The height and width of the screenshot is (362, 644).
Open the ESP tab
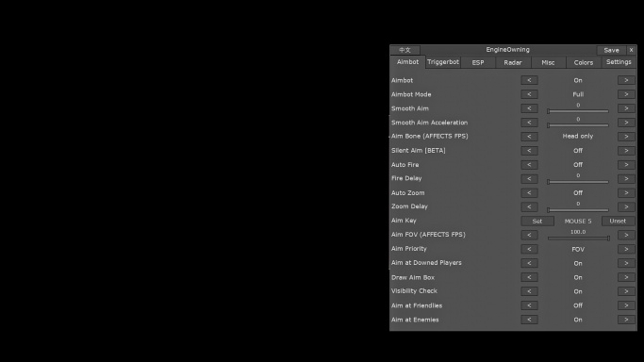pos(478,62)
